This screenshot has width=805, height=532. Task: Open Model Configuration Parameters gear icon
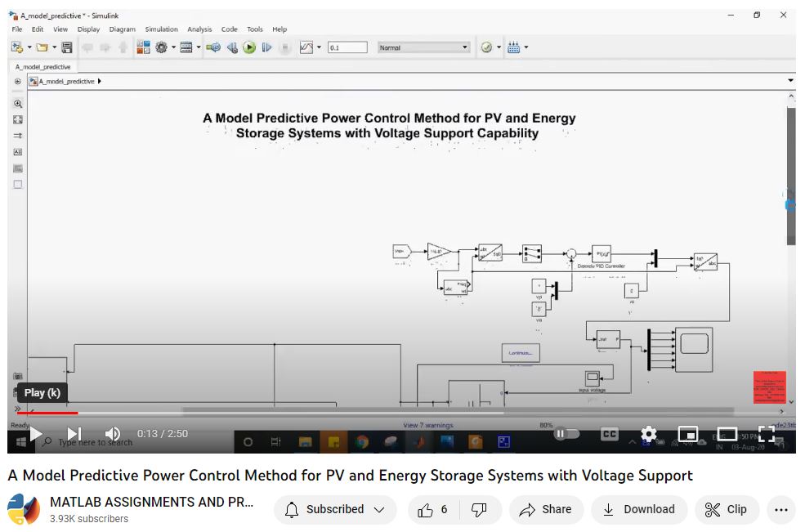tap(161, 47)
